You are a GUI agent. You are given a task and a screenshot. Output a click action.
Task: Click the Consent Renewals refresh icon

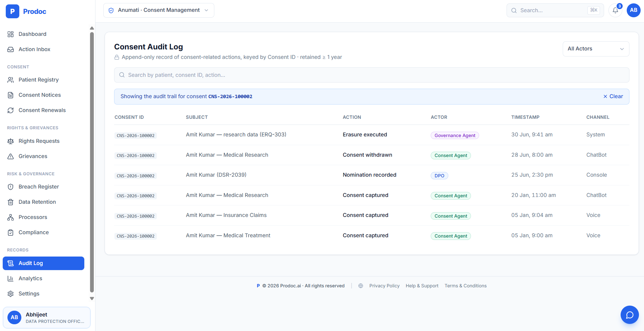[10, 110]
